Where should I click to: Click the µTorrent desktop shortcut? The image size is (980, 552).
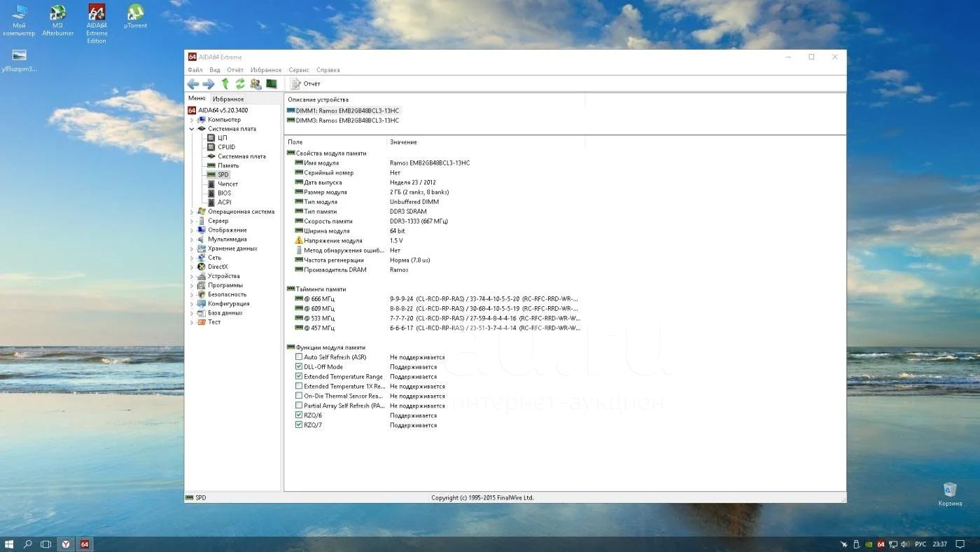point(135,16)
